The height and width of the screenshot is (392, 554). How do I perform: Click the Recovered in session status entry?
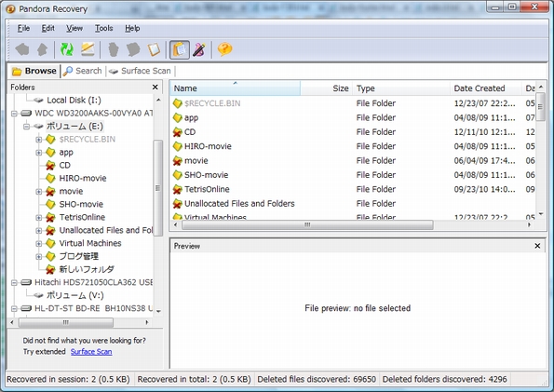(x=68, y=379)
